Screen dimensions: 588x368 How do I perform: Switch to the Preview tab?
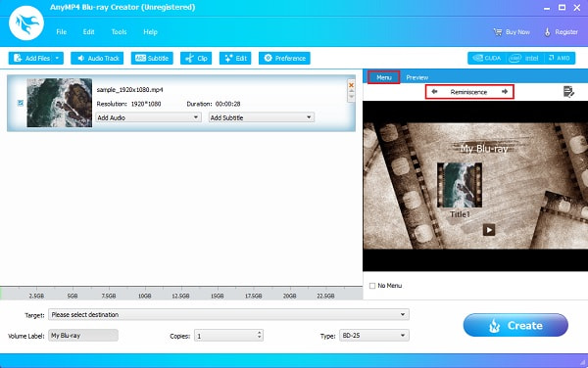(417, 77)
